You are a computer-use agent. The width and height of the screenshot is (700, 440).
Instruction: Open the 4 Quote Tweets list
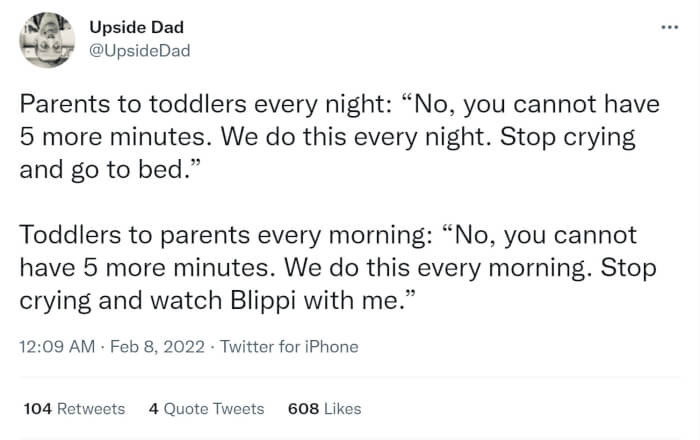[206, 408]
